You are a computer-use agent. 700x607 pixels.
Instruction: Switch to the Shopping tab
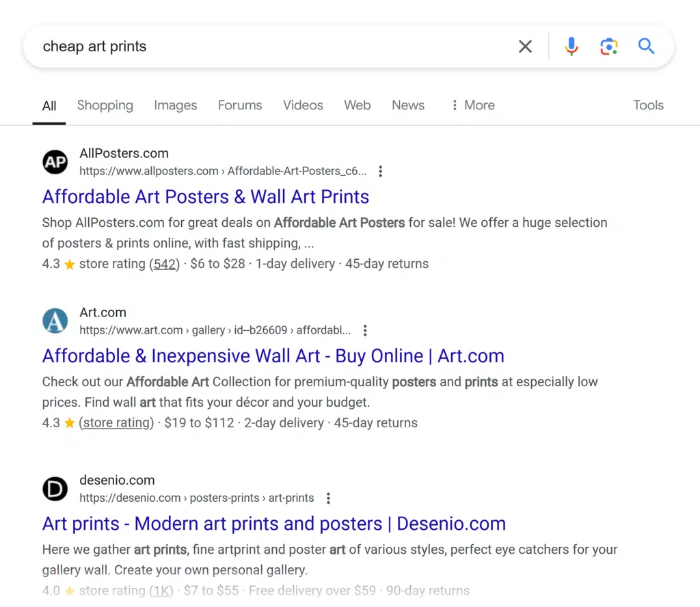point(105,105)
